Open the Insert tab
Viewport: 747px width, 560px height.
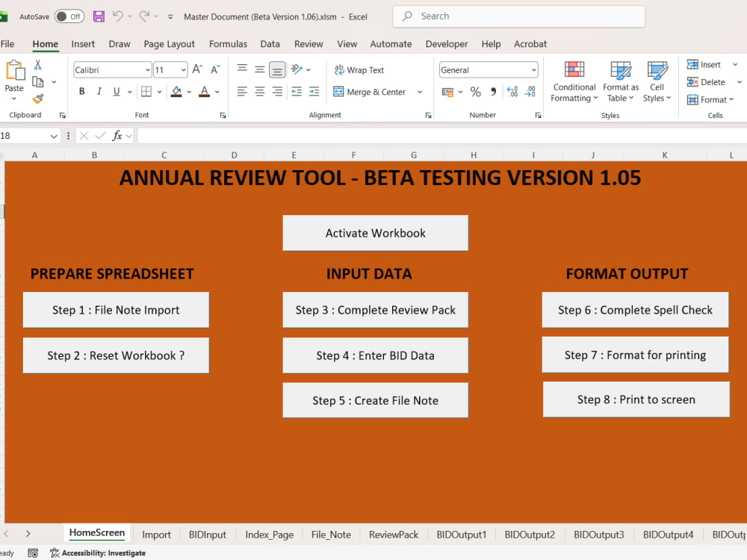click(x=83, y=44)
